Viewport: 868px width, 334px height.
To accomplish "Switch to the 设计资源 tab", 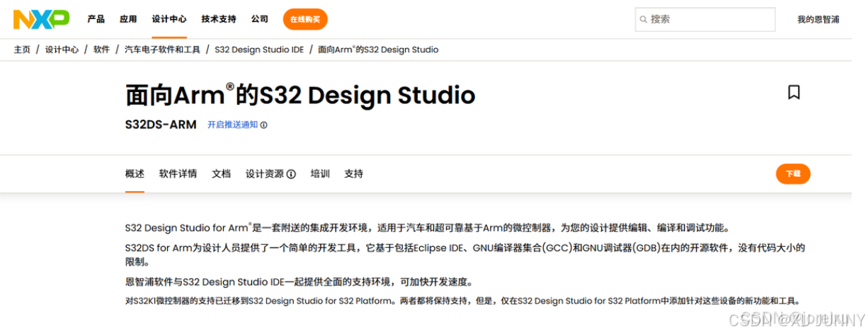I will pyautogui.click(x=265, y=174).
